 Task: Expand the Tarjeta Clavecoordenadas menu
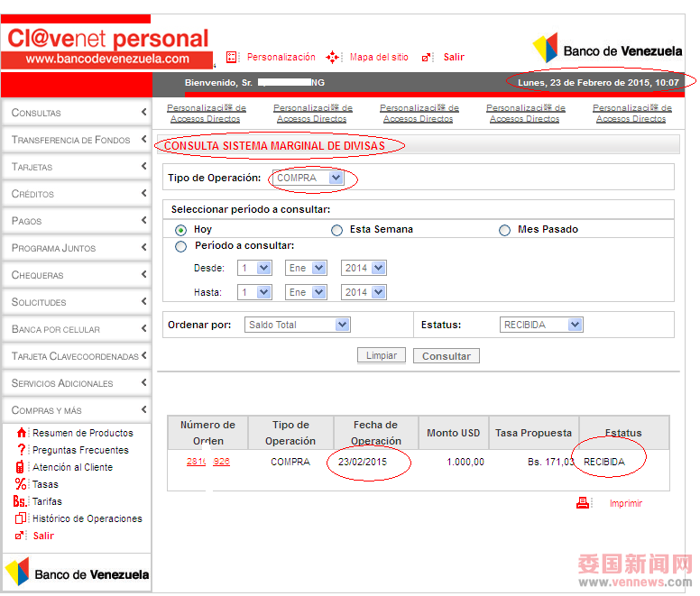click(77, 356)
